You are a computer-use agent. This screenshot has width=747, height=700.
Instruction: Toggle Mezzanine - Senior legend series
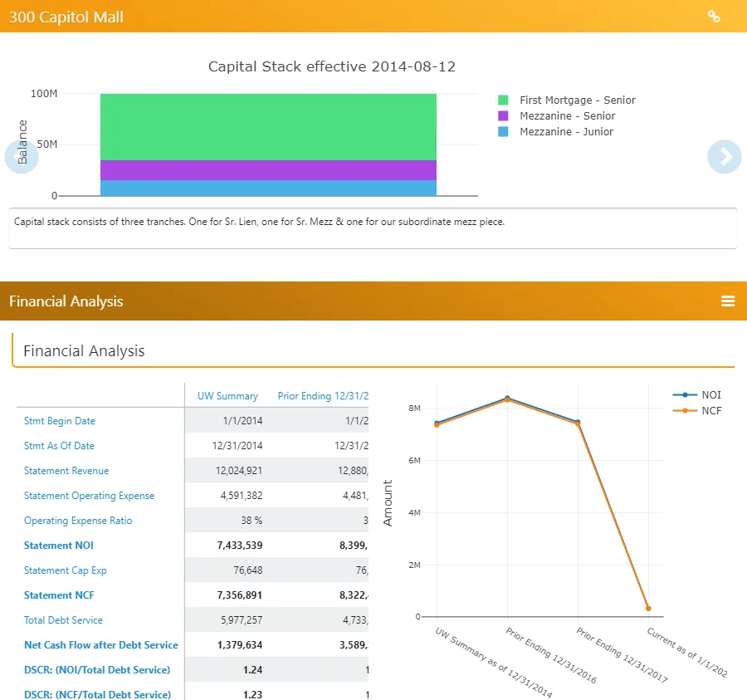(556, 115)
